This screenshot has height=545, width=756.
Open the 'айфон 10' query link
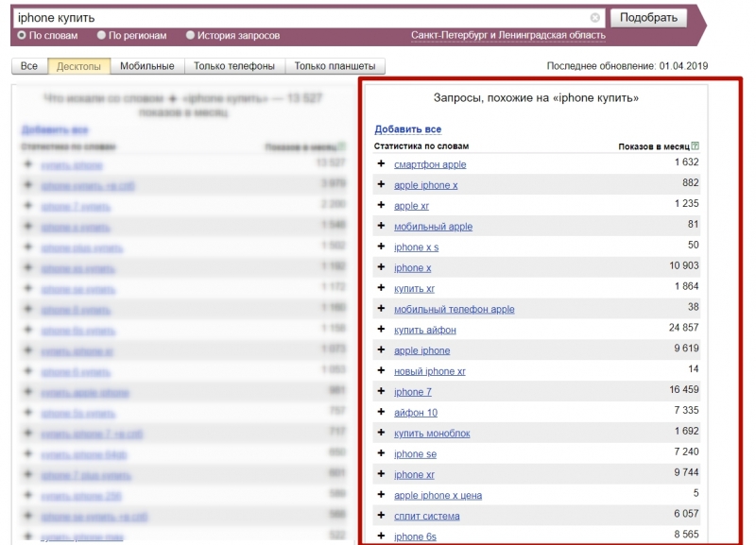coord(416,413)
